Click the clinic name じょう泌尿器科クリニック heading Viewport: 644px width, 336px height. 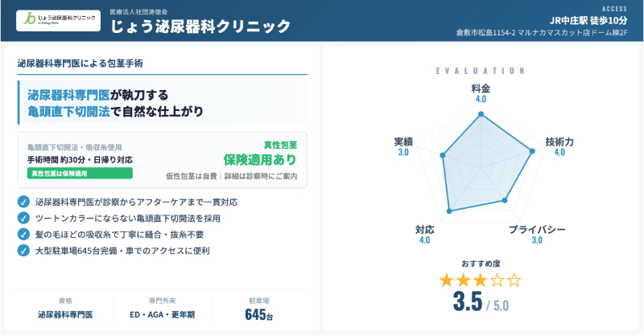pos(200,26)
